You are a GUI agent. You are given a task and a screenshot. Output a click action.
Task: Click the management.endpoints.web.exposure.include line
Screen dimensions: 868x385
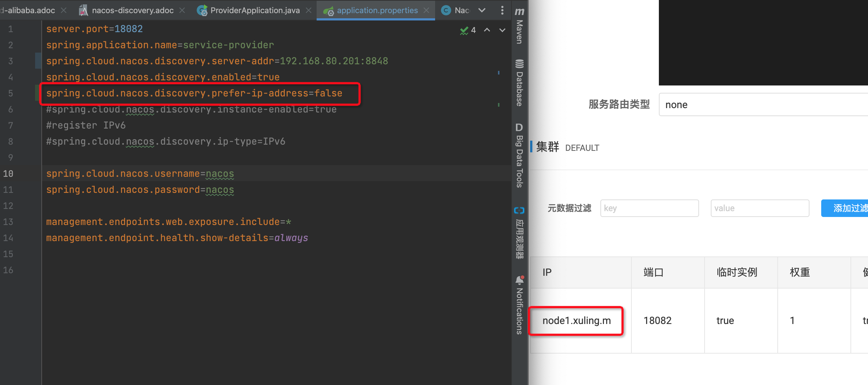point(169,222)
